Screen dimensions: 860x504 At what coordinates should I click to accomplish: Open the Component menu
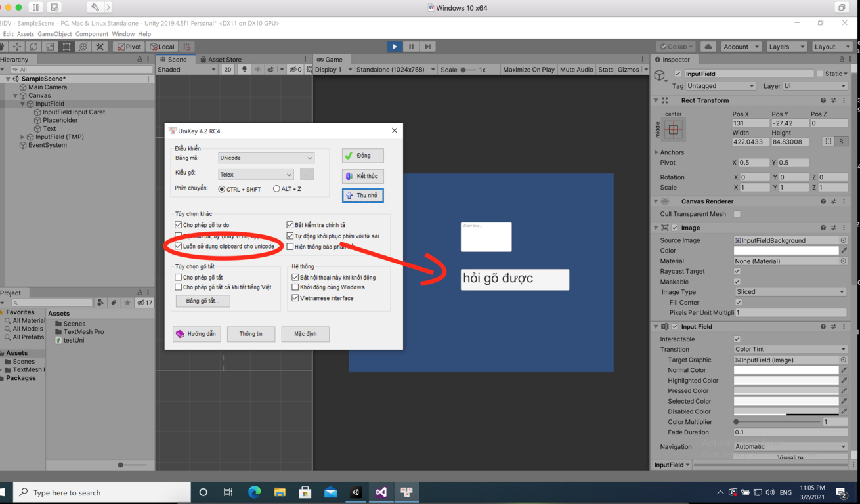click(92, 34)
